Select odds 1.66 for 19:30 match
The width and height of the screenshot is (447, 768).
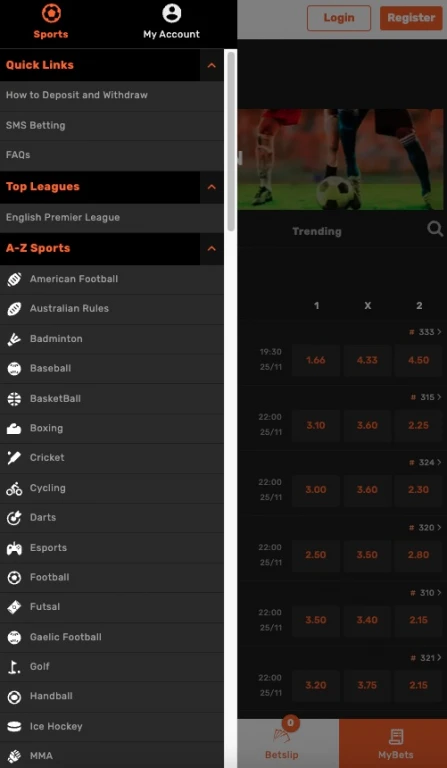point(316,360)
